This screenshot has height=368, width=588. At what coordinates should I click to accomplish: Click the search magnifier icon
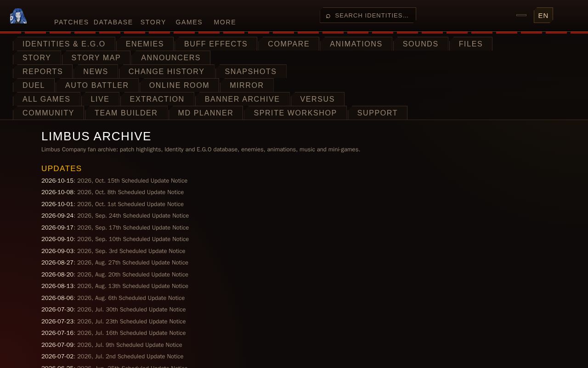328,16
